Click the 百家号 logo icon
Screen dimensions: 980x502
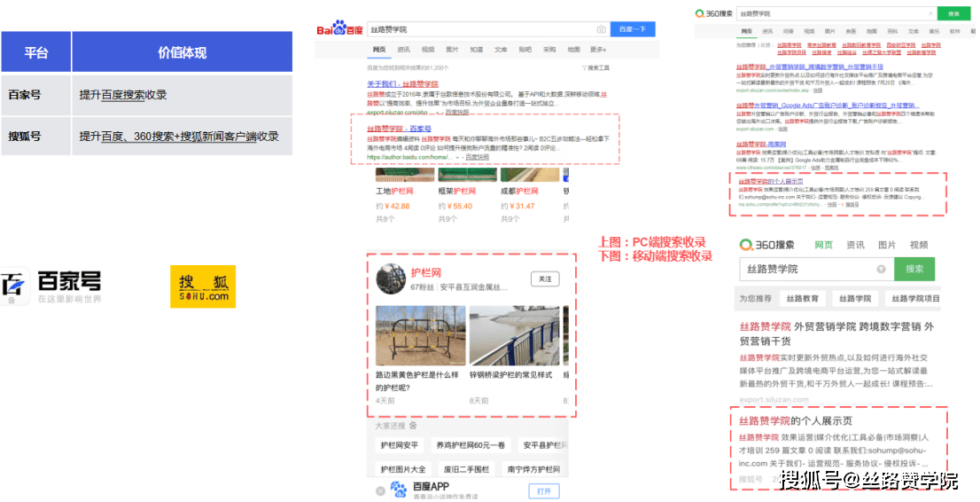click(x=15, y=286)
